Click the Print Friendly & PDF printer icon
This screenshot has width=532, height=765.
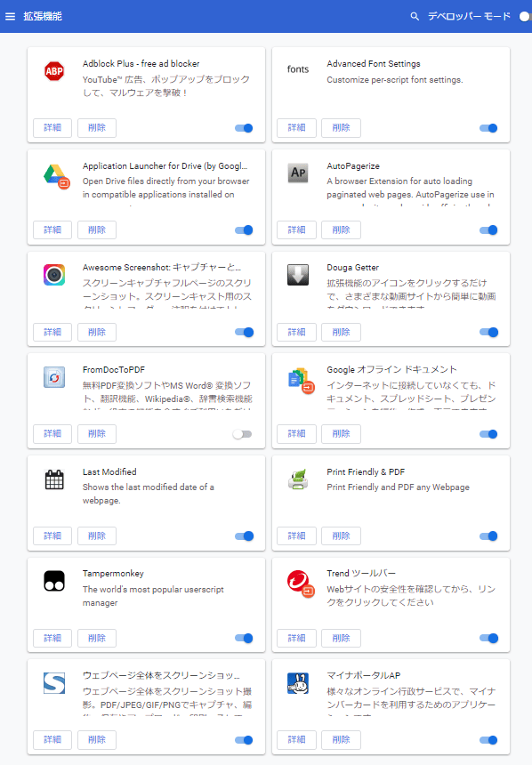[x=298, y=479]
